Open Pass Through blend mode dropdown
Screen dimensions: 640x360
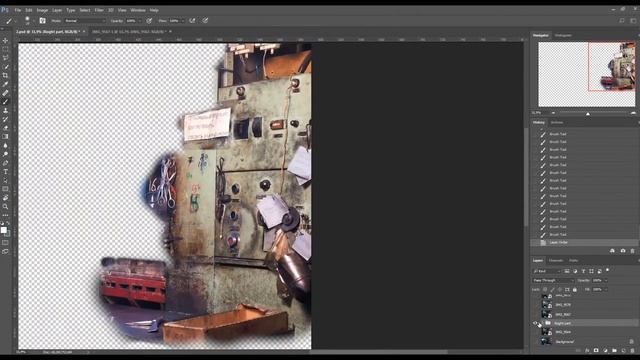(553, 280)
